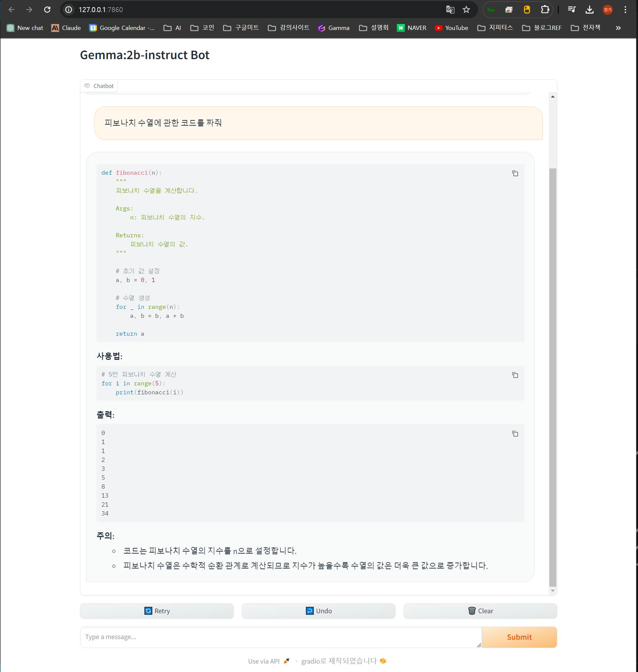Open the browser extensions puzzle icon
The image size is (638, 672).
pos(545,10)
